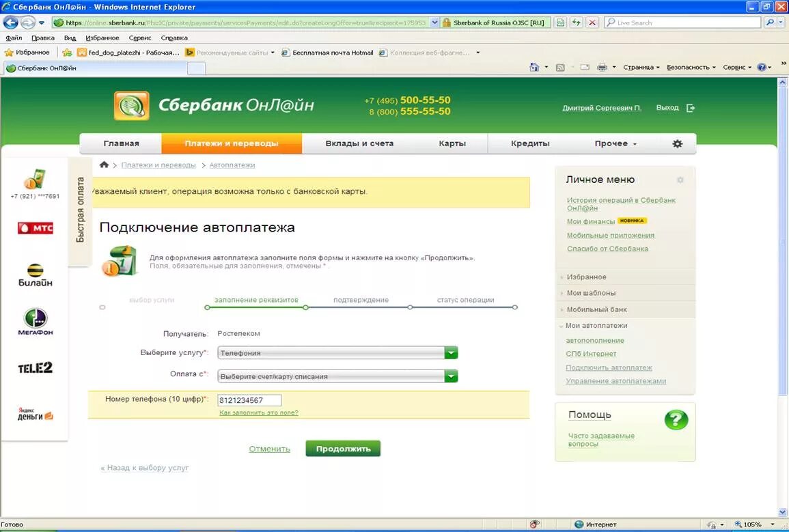Image resolution: width=789 pixels, height=532 pixels.
Task: Open settings gear icon in main navigation
Action: pos(677,143)
